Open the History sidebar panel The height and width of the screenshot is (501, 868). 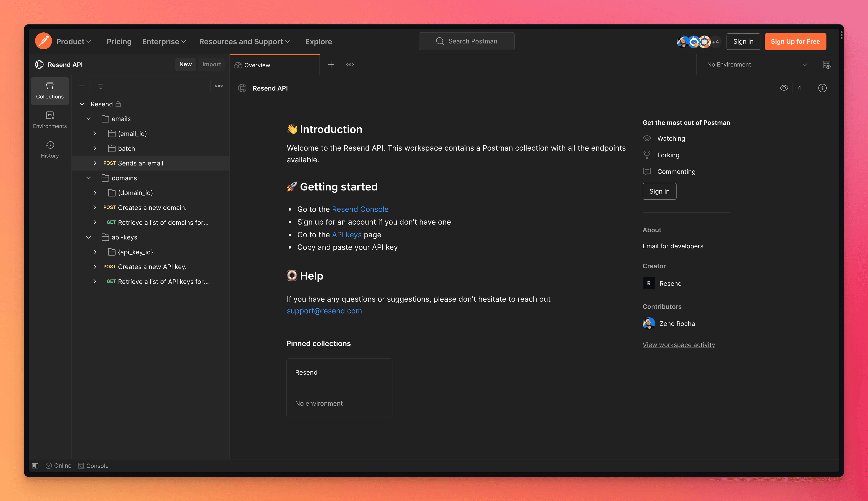(x=49, y=149)
